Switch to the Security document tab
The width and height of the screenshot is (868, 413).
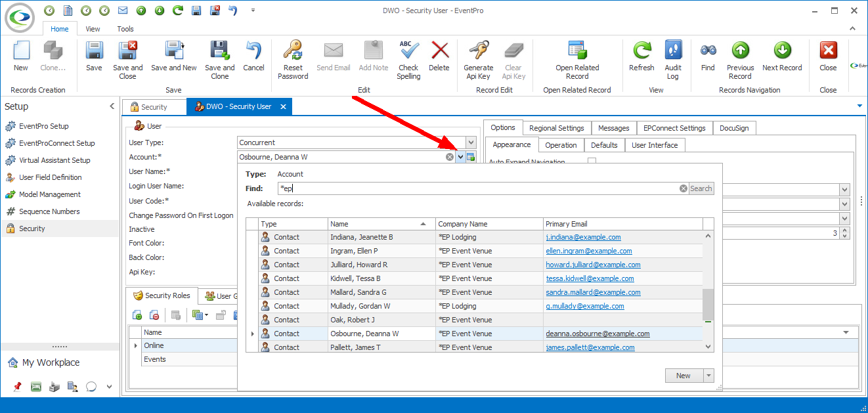click(x=154, y=107)
